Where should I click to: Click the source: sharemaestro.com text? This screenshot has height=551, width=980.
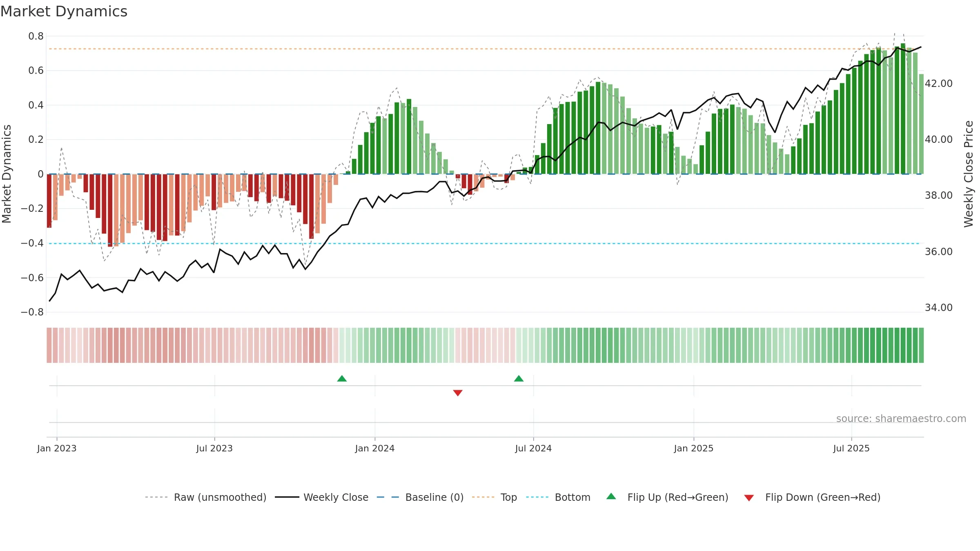pos(901,419)
